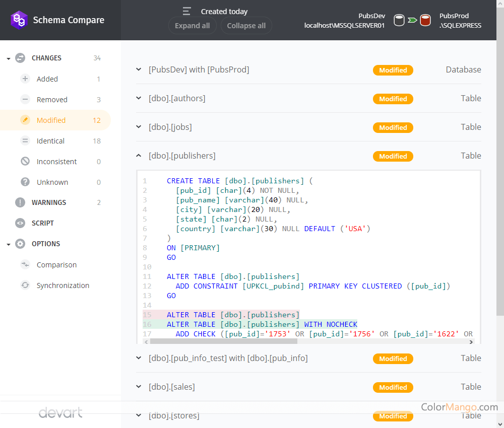Click the Schema Compare logo icon
504x428 pixels.
coord(19,20)
